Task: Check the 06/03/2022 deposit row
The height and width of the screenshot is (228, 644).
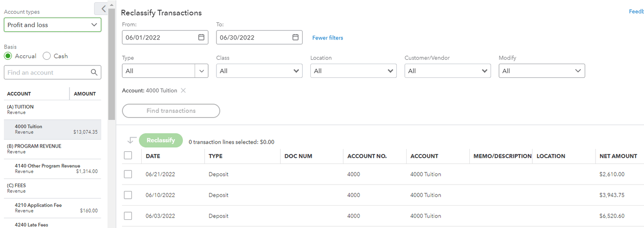Action: click(128, 216)
